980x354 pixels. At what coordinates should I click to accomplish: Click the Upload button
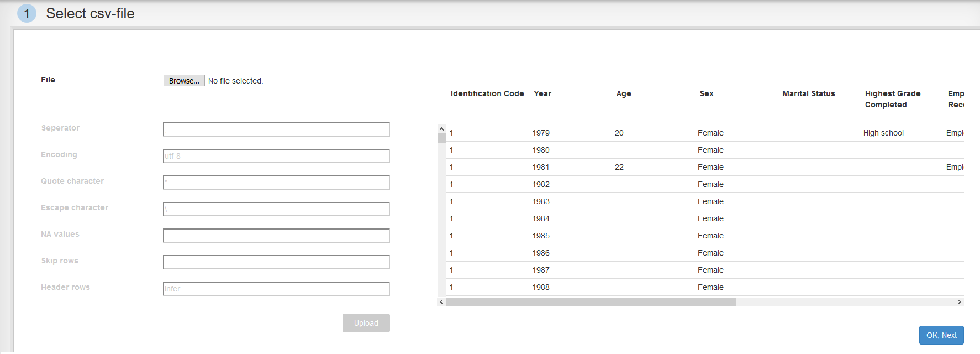click(x=366, y=323)
